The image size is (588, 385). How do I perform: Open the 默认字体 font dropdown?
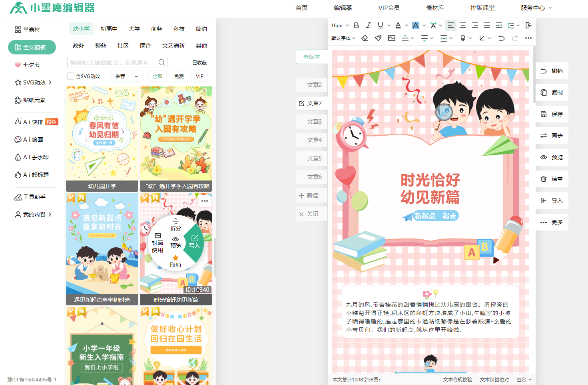[x=343, y=38]
